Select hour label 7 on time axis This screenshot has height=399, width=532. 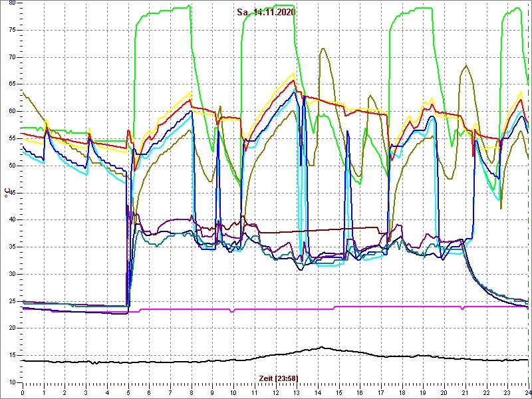click(170, 392)
